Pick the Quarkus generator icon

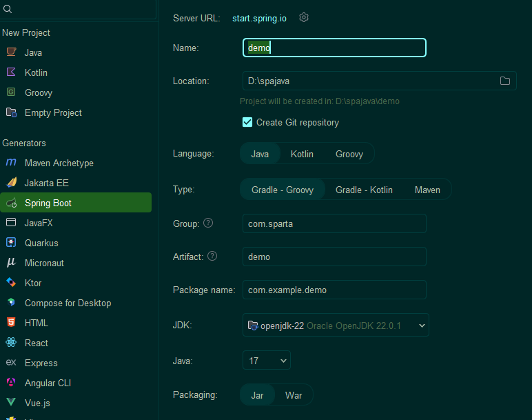click(11, 243)
